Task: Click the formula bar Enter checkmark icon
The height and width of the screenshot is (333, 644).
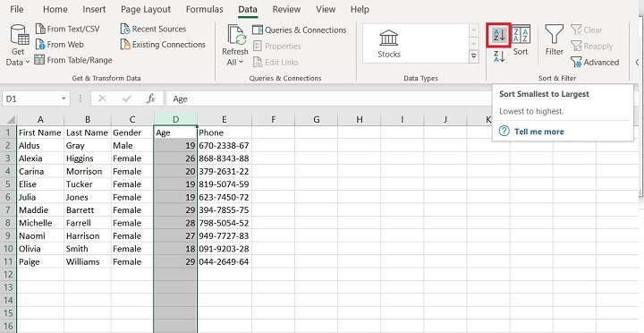Action: (x=127, y=98)
